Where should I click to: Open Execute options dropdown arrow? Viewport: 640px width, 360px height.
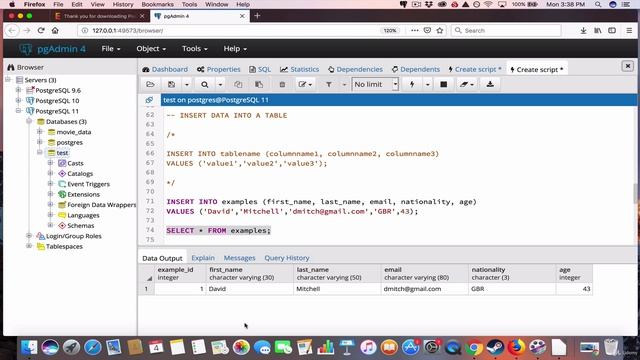[427, 84]
